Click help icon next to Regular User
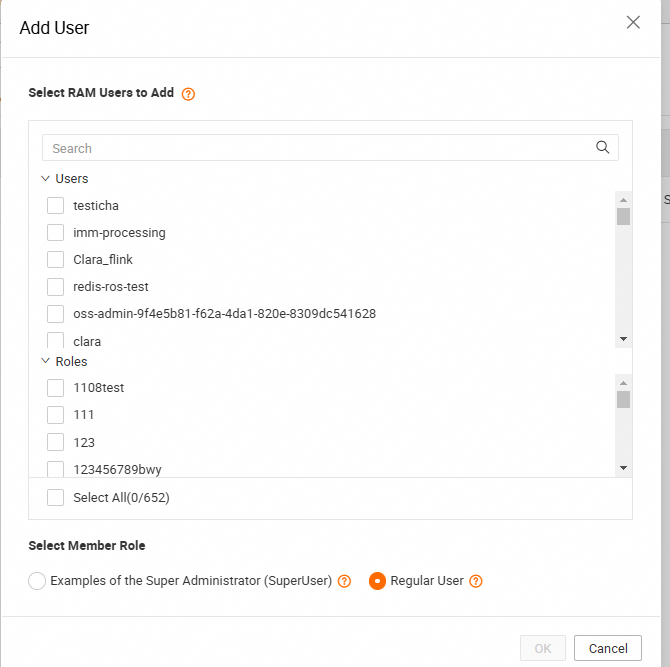 [x=476, y=581]
